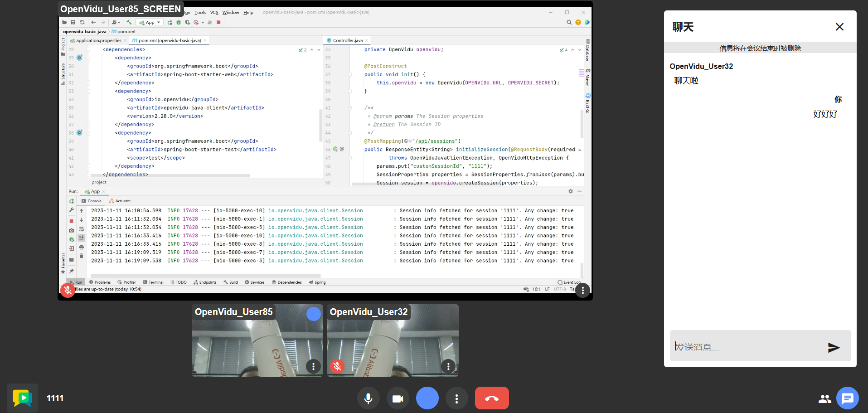Toggle the microphone in bottom toolbar
This screenshot has height=413, width=868.
click(x=369, y=398)
